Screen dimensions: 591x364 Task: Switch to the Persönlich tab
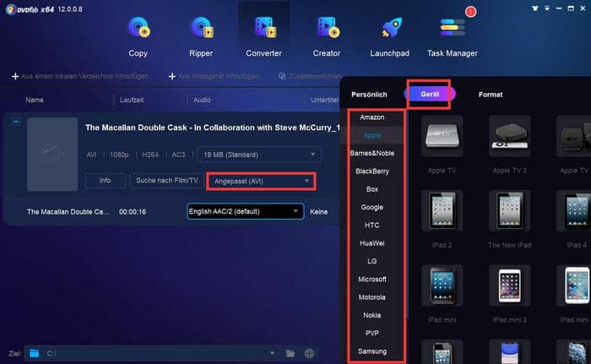369,95
